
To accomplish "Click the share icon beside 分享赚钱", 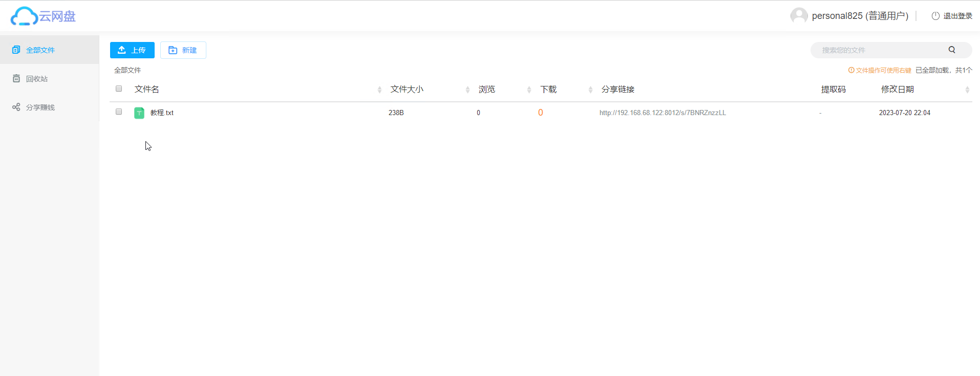I will 16,107.
